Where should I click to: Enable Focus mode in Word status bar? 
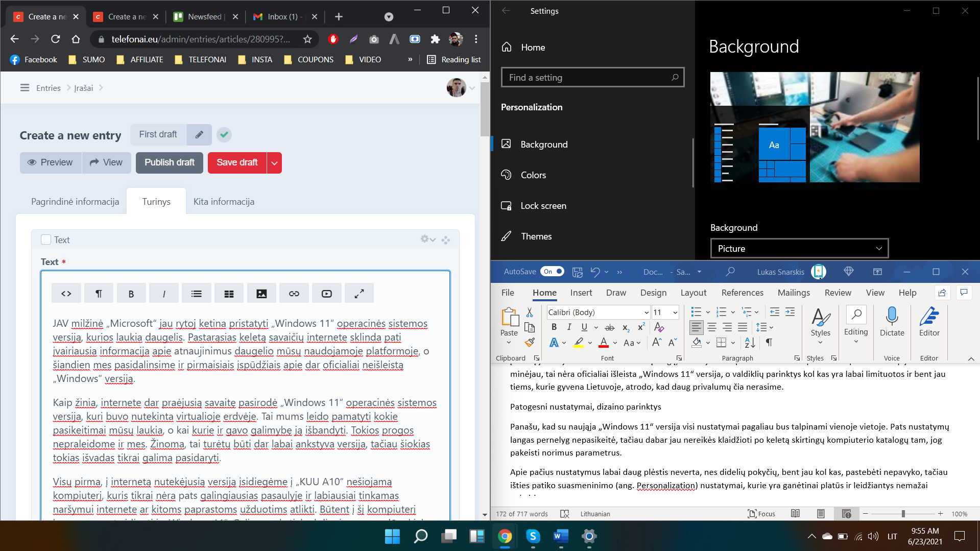tap(761, 514)
